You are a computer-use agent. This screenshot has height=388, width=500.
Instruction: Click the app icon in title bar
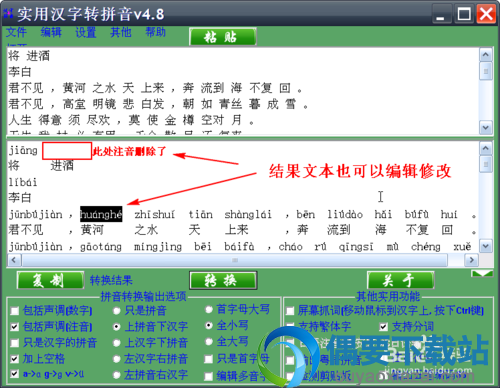click(x=8, y=14)
